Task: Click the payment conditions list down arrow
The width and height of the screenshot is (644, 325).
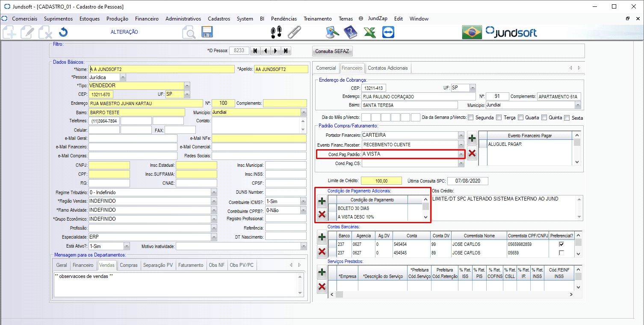Action: click(x=425, y=217)
